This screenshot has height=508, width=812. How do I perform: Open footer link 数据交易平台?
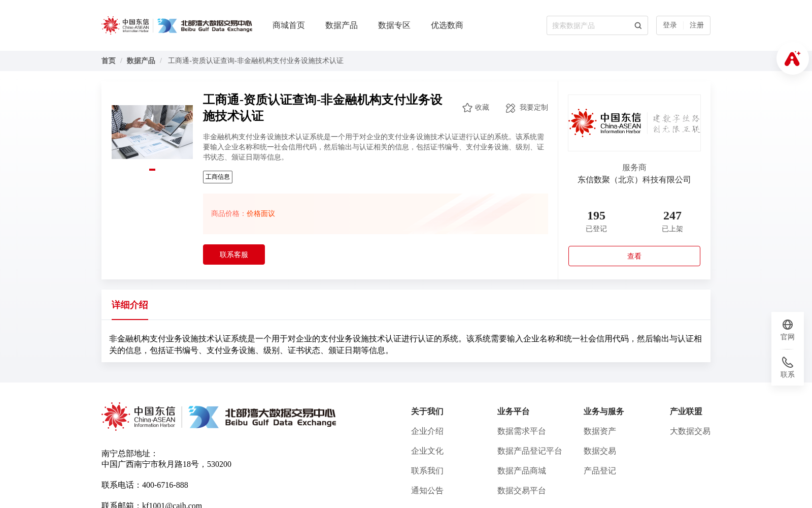[x=522, y=491]
